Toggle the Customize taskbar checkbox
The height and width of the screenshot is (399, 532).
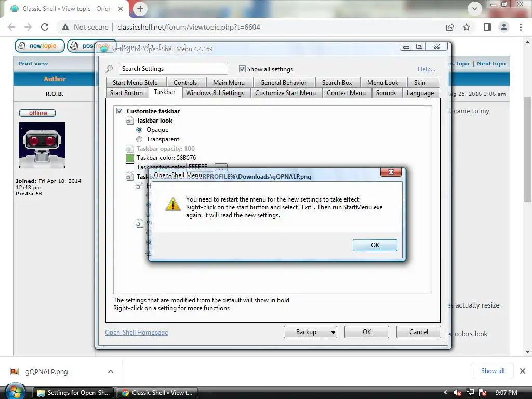point(120,111)
